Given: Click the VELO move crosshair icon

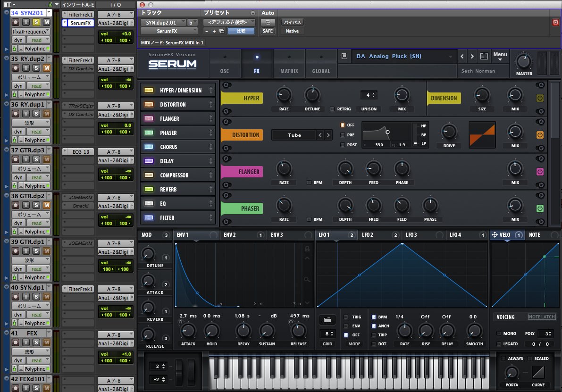Looking at the screenshot, I should click(x=495, y=235).
